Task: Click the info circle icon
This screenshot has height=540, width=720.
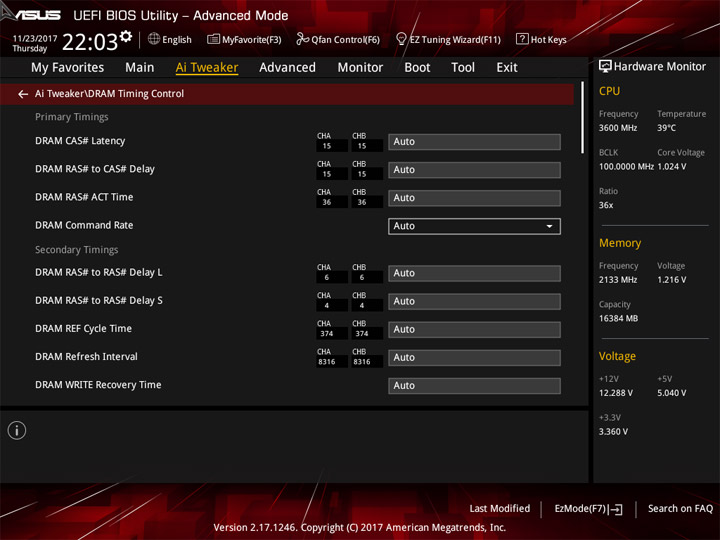Action: (17, 430)
